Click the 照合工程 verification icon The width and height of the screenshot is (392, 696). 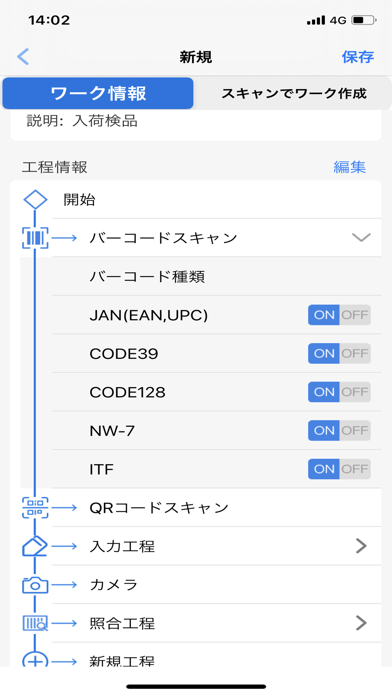pos(35,623)
